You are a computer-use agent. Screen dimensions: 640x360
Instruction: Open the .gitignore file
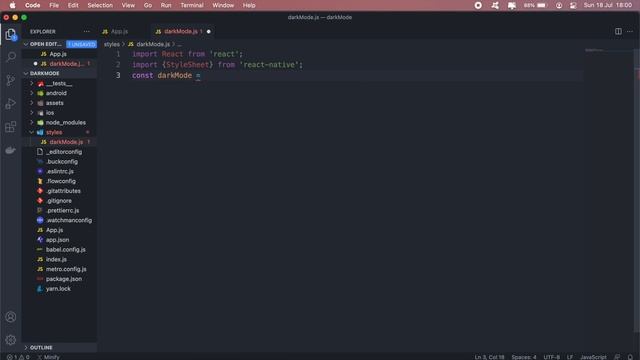59,201
